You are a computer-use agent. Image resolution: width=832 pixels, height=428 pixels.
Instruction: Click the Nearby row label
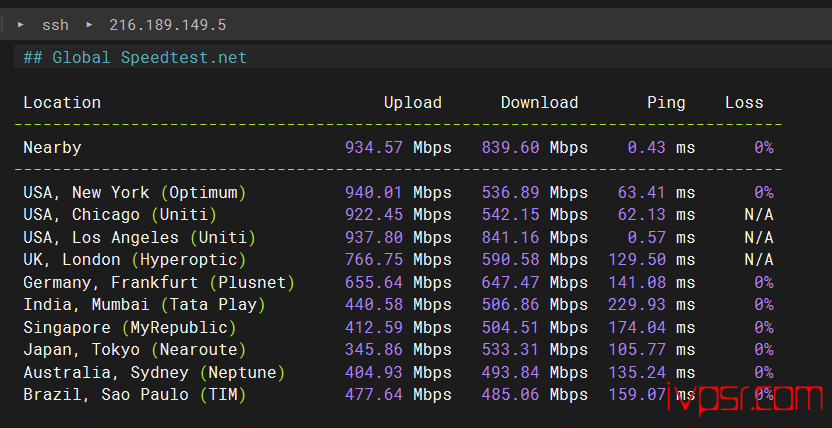pyautogui.click(x=52, y=147)
